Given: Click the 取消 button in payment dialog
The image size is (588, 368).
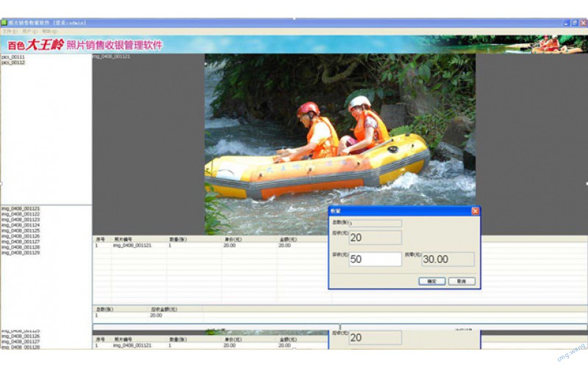Looking at the screenshot, I should pyautogui.click(x=461, y=281).
